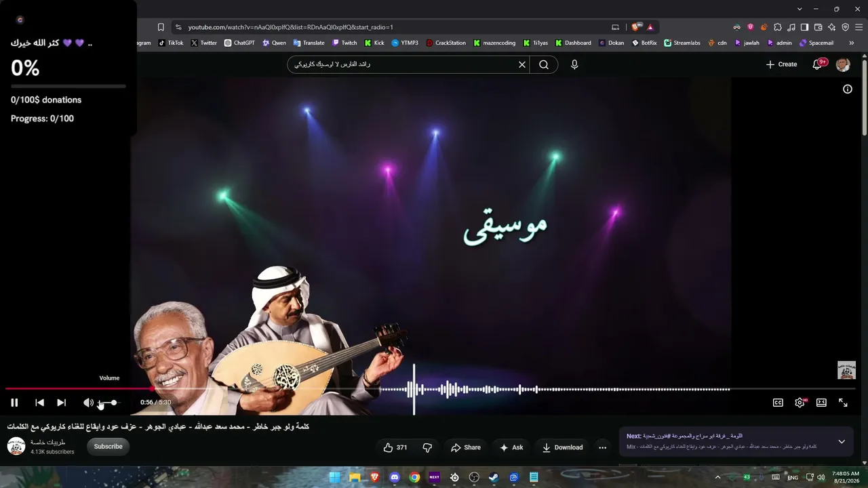The width and height of the screenshot is (868, 488).
Task: Open the CrackStation bookmark
Action: click(x=446, y=43)
